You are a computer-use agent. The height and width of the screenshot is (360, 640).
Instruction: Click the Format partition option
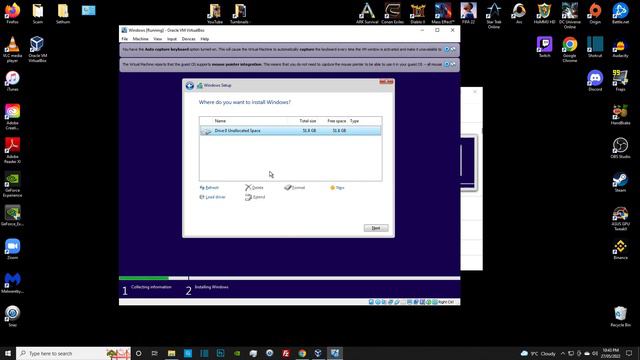click(x=295, y=188)
